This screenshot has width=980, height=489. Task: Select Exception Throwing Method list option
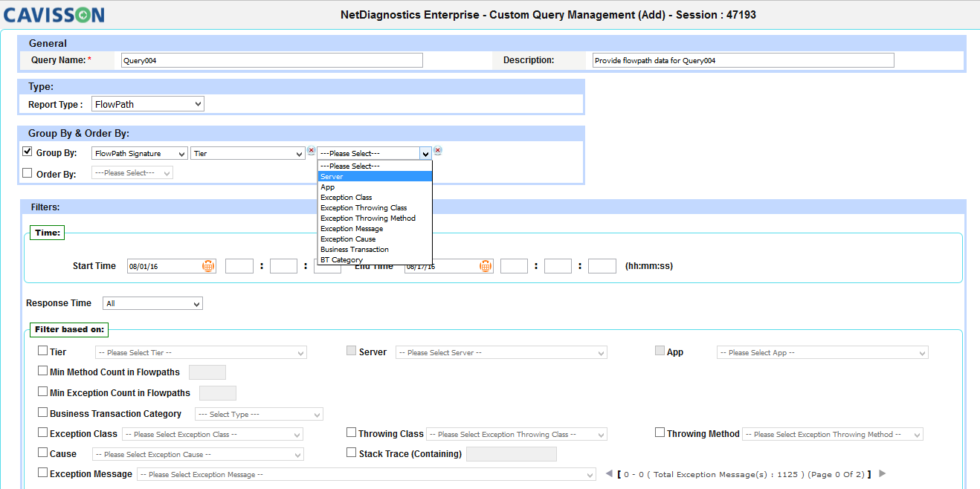(x=375, y=218)
